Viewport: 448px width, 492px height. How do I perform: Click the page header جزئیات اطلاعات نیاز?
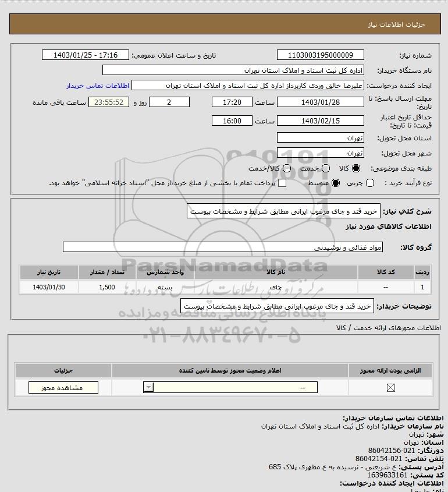coord(397,24)
